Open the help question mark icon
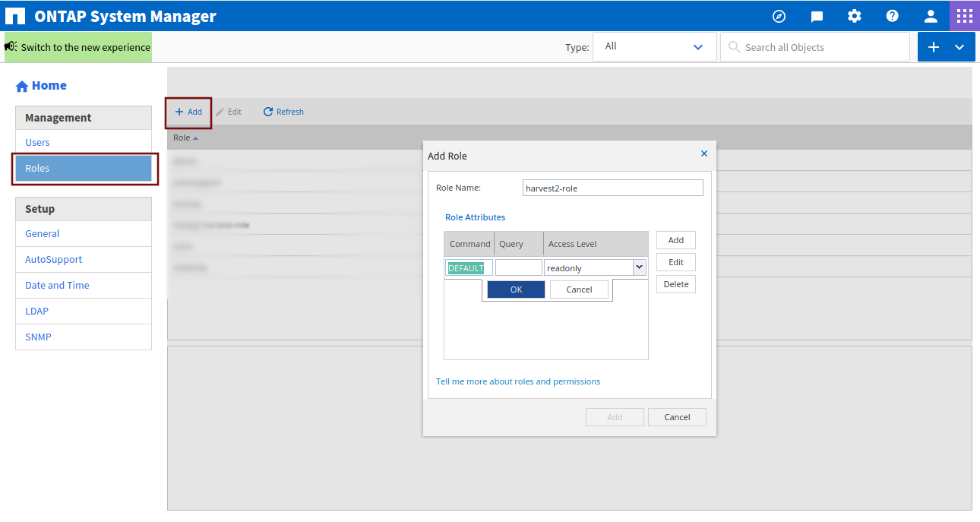980x522 pixels. pos(893,16)
